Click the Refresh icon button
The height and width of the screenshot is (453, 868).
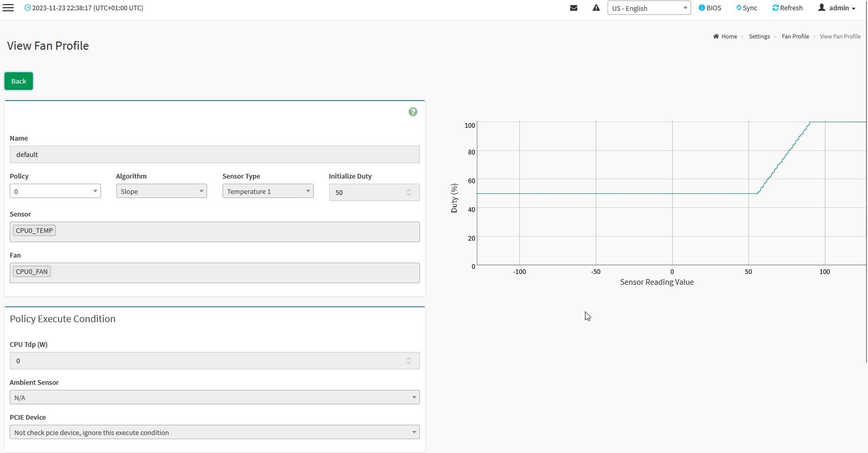click(788, 8)
